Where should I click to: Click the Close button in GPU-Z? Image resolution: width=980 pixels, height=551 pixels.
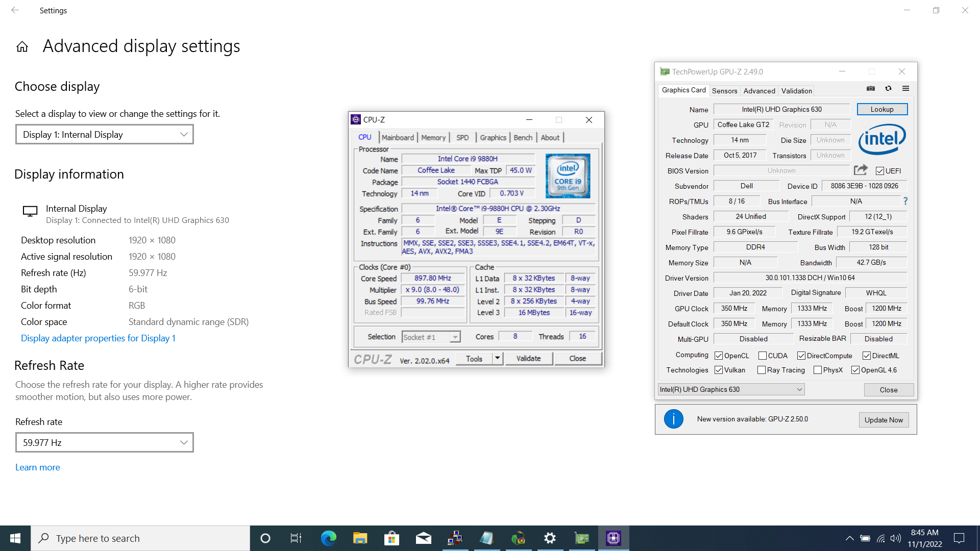(889, 390)
